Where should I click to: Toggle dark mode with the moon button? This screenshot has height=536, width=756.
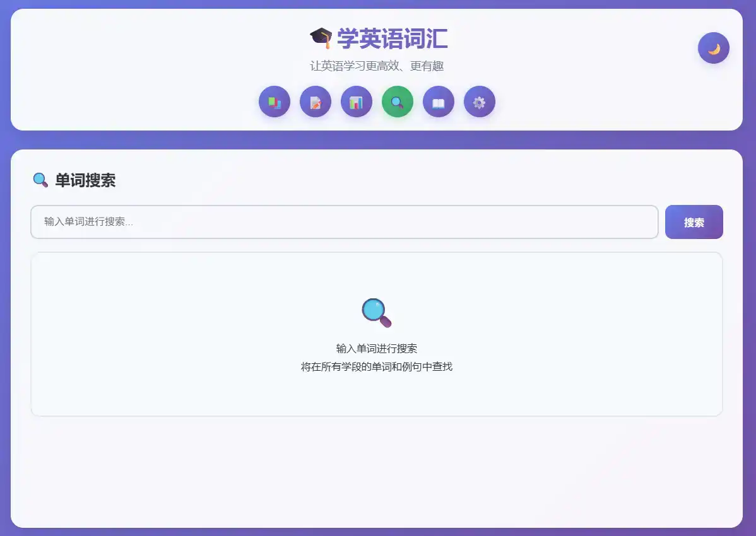pos(713,47)
